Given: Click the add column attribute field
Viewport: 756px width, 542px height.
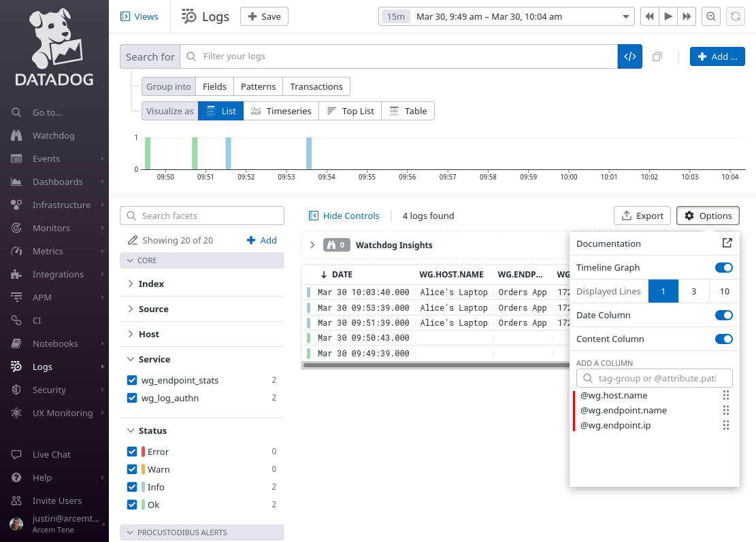Looking at the screenshot, I should pos(654,378).
